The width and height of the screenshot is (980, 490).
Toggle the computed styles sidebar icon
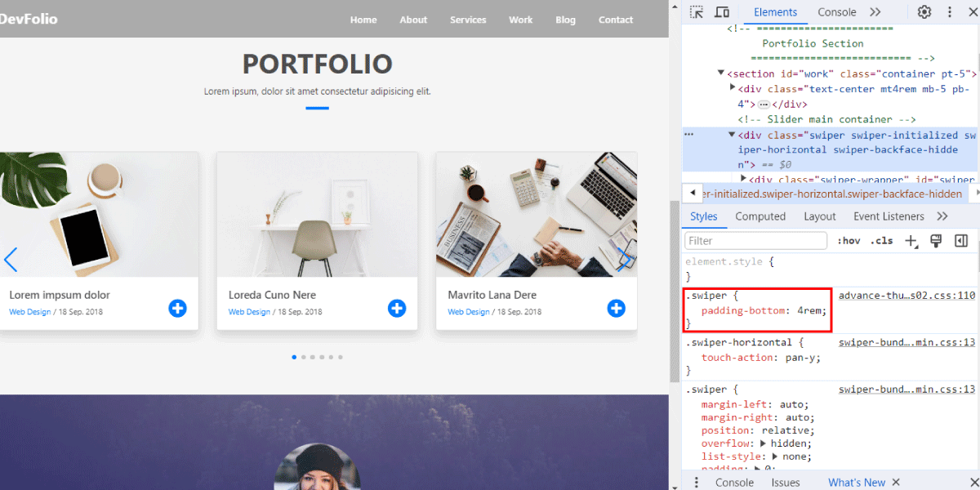click(x=961, y=241)
